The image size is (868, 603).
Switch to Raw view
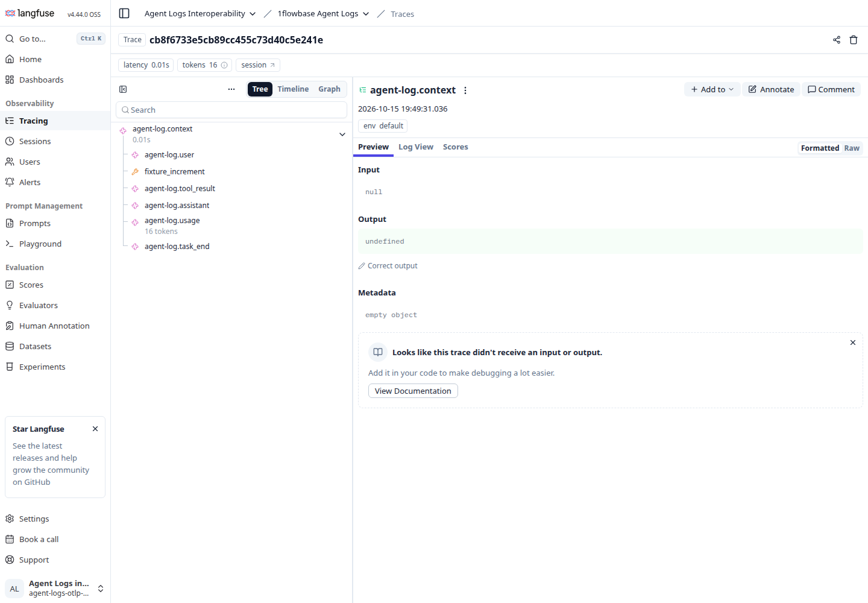click(852, 148)
